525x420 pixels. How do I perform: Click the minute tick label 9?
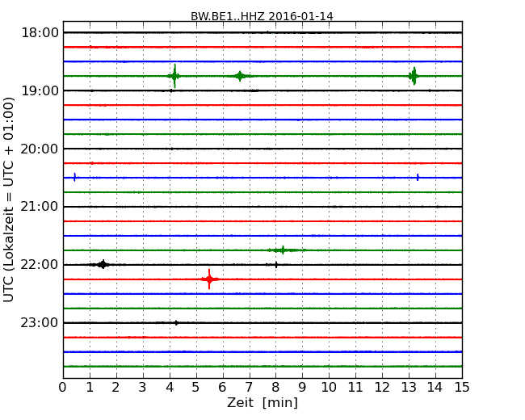(x=302, y=388)
